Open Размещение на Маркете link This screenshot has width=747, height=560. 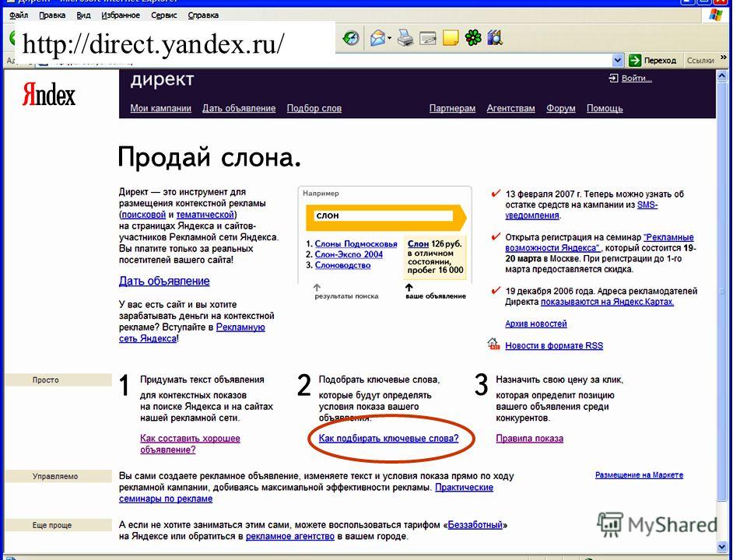pyautogui.click(x=639, y=474)
